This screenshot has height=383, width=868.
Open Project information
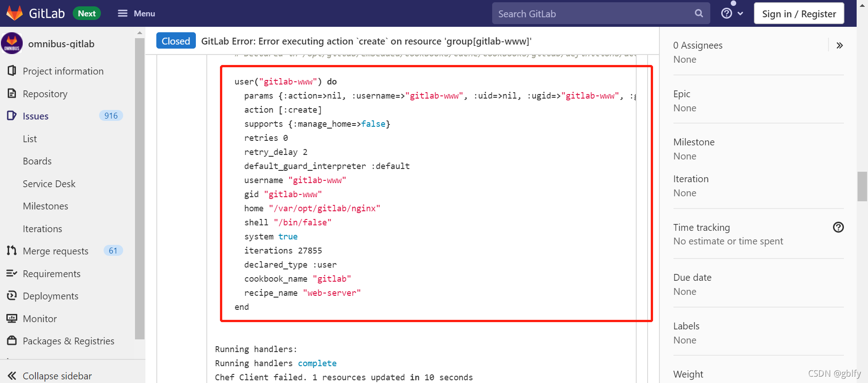[63, 71]
